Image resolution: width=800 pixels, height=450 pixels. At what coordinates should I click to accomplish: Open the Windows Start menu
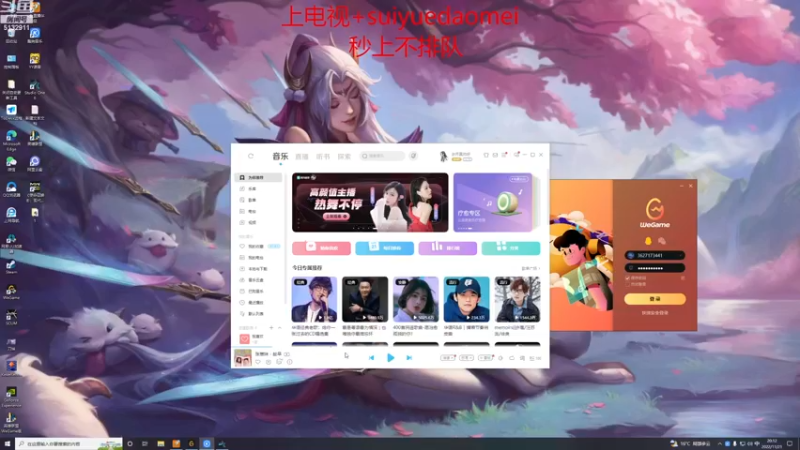tap(7, 444)
